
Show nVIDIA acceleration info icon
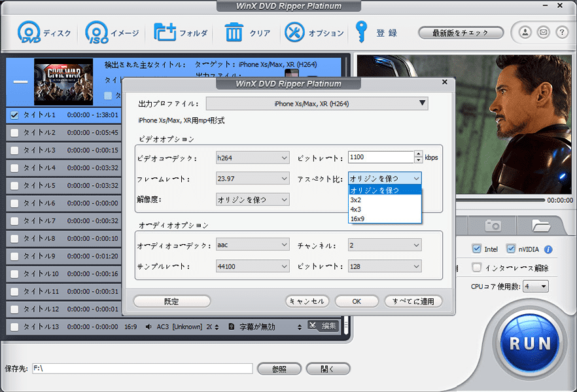pyautogui.click(x=548, y=249)
